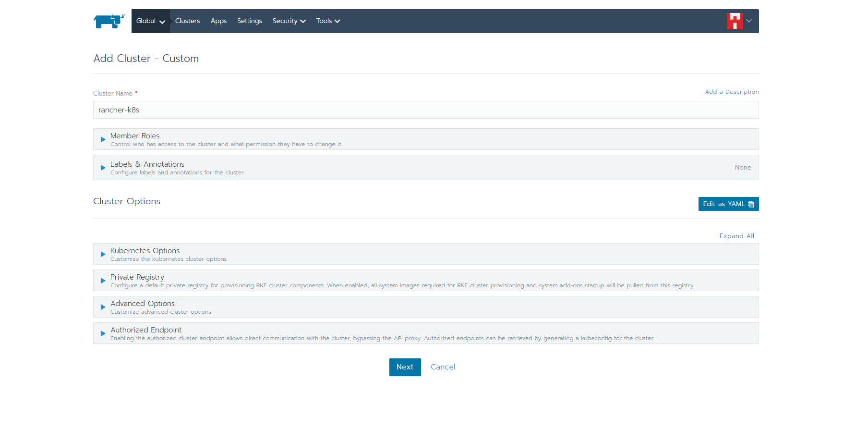868x429 pixels.
Task: Expand the Member Roles section
Action: pos(426,139)
